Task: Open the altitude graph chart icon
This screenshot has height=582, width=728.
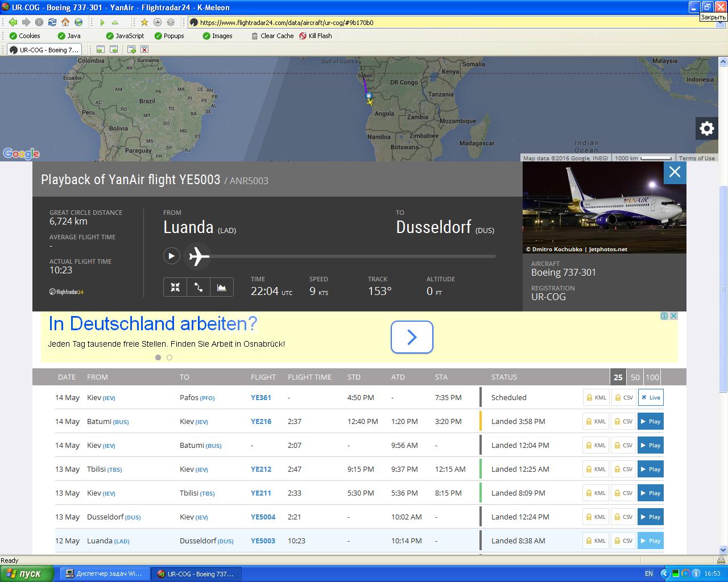Action: [222, 288]
